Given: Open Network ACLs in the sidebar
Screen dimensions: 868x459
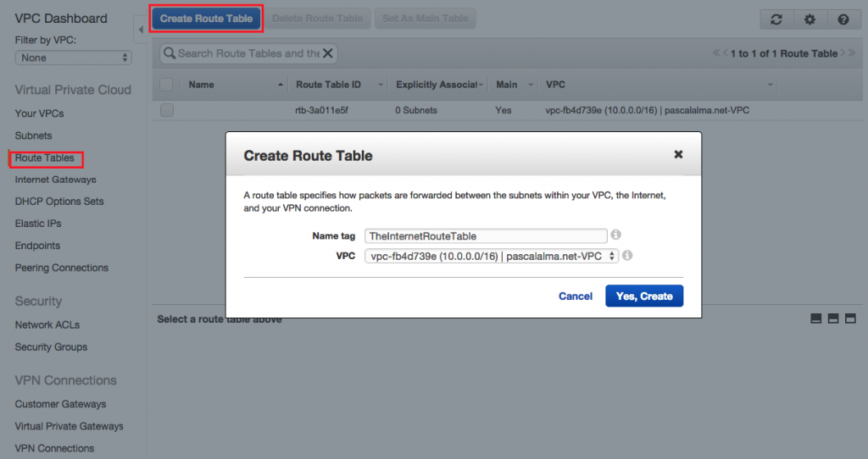Looking at the screenshot, I should [47, 324].
